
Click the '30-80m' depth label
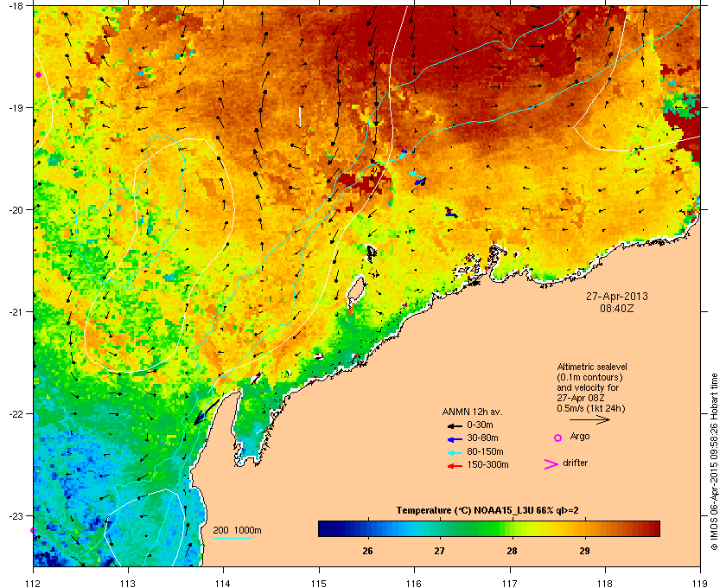(x=482, y=438)
